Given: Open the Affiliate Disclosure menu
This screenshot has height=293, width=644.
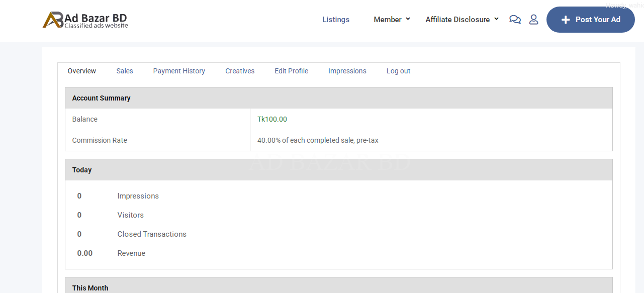Looking at the screenshot, I should tap(457, 20).
